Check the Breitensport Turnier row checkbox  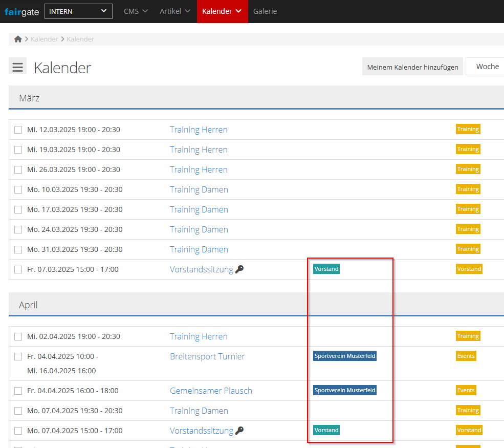pyautogui.click(x=18, y=356)
